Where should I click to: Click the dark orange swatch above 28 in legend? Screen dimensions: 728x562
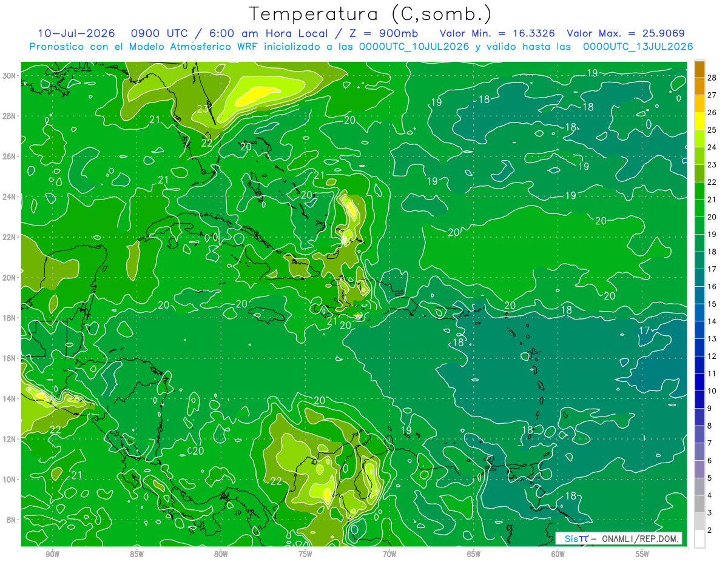(700, 69)
